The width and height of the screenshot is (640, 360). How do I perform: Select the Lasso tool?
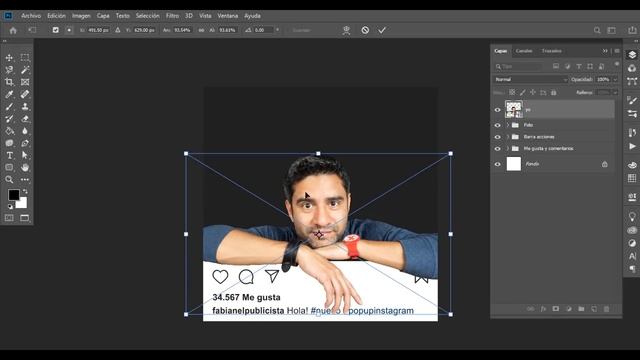tap(9, 70)
